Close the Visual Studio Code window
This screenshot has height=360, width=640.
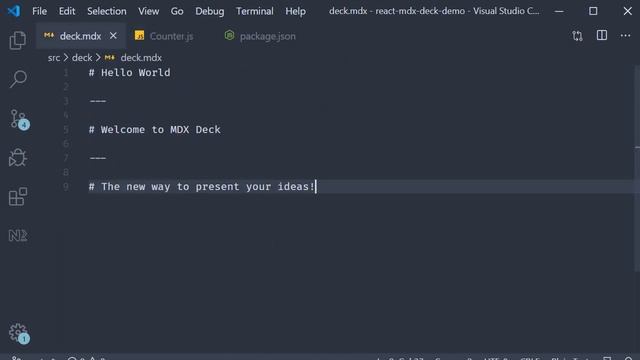coord(627,11)
